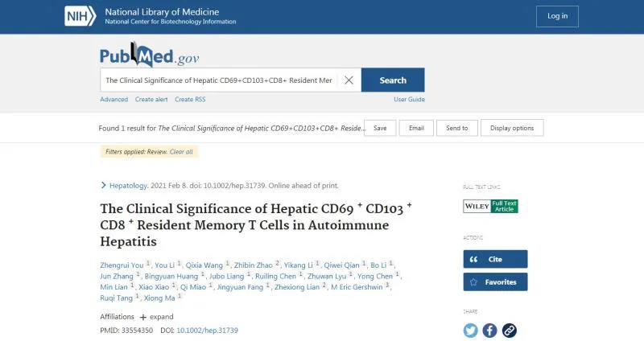The height and width of the screenshot is (341, 644).
Task: Focus the PubMed search input field
Action: [218, 80]
